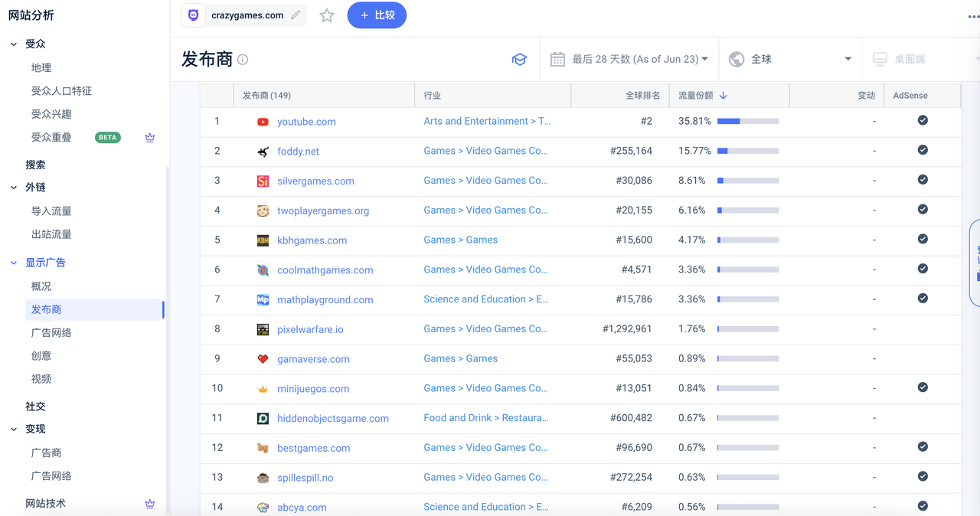Click the 流量份额 sort arrow icon

724,96
